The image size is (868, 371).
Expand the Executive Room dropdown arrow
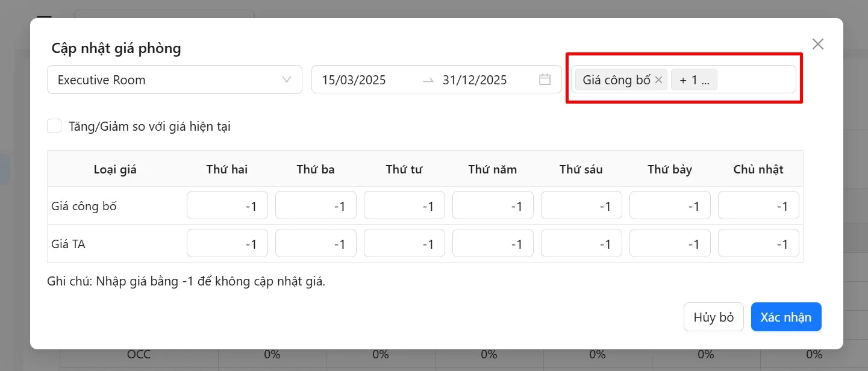[x=287, y=79]
